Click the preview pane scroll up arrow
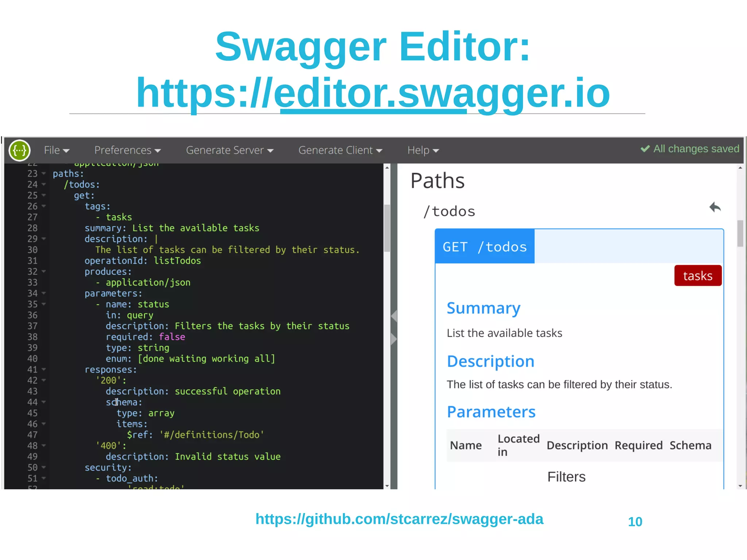The height and width of the screenshot is (560, 747). coord(740,167)
